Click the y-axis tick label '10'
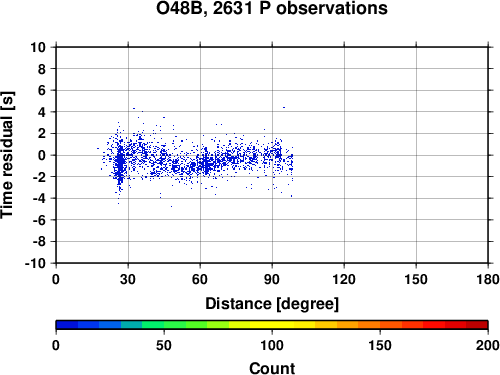The image size is (500, 375). (x=38, y=47)
